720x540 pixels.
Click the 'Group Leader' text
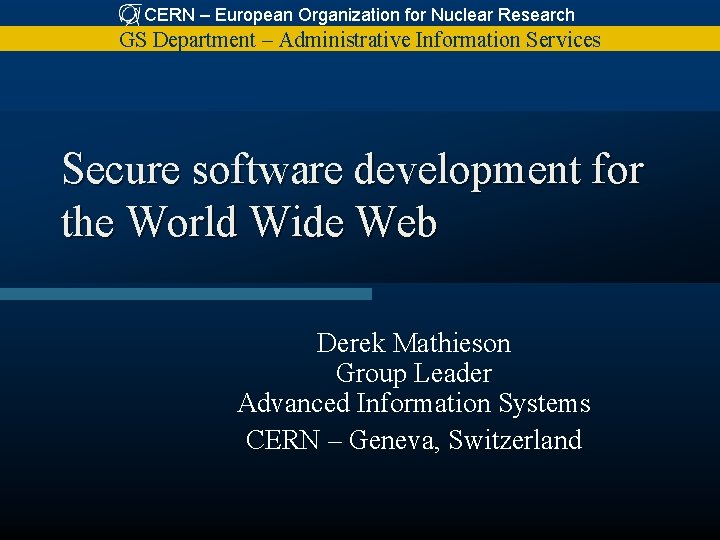[x=414, y=373]
